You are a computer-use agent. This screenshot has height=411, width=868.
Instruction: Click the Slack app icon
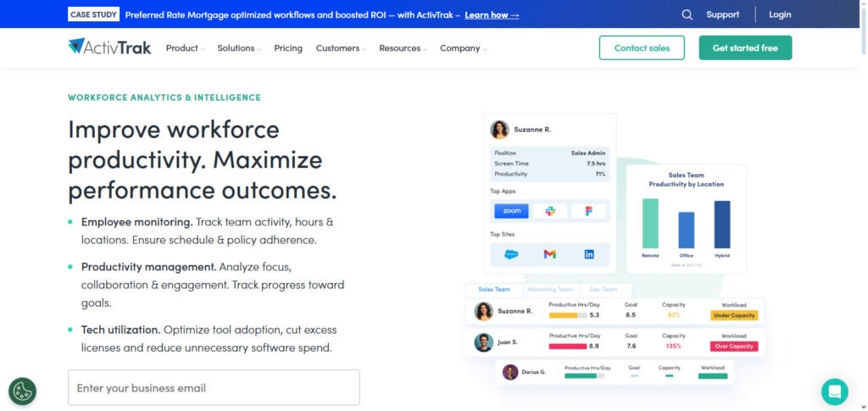click(x=550, y=211)
